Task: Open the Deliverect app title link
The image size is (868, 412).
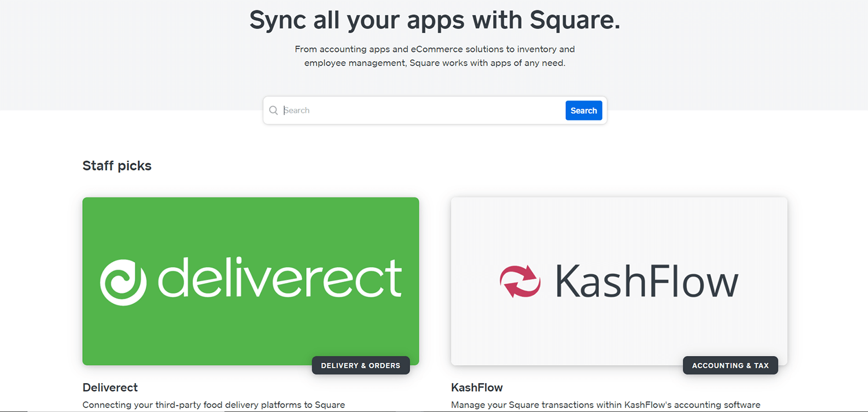Action: pos(111,387)
